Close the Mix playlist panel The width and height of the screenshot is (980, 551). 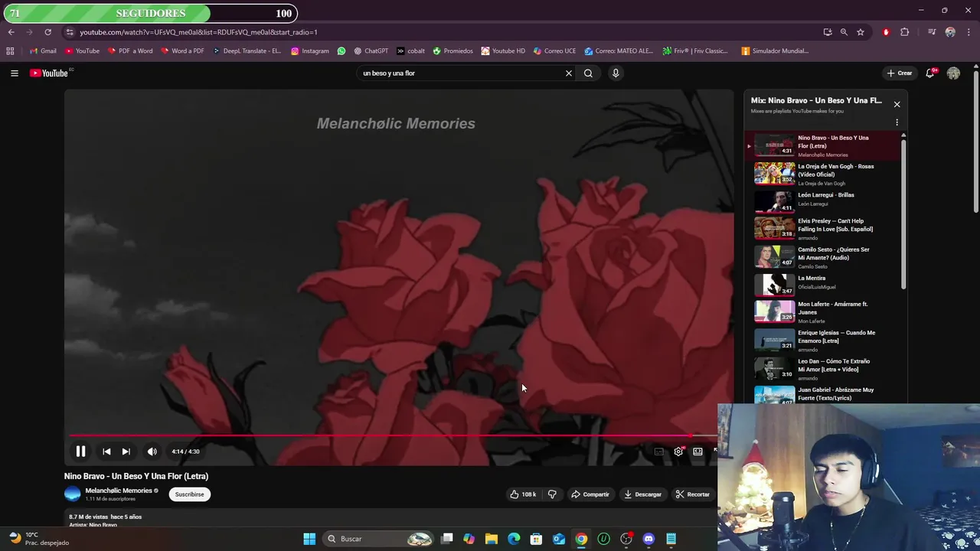coord(897,104)
